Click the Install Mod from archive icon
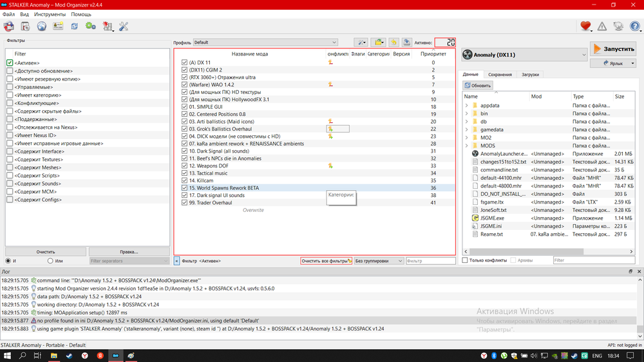The width and height of the screenshot is (644, 362). (x=25, y=26)
